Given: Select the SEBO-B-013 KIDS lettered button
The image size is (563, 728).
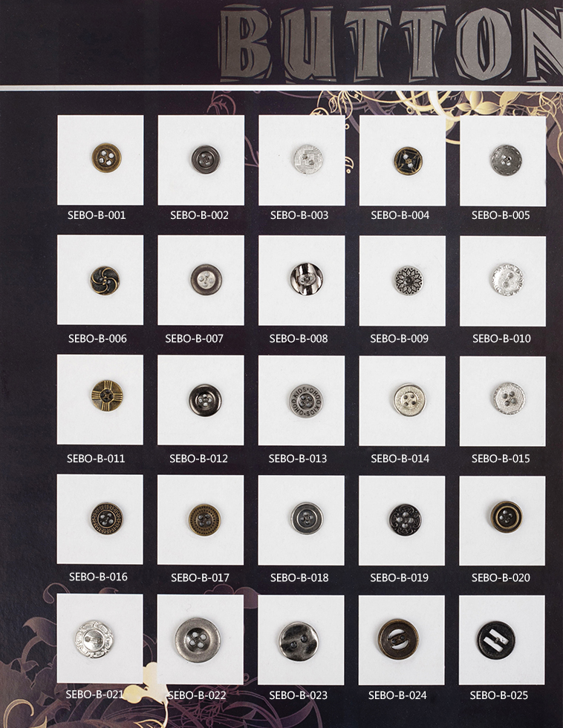Looking at the screenshot, I should tap(306, 400).
